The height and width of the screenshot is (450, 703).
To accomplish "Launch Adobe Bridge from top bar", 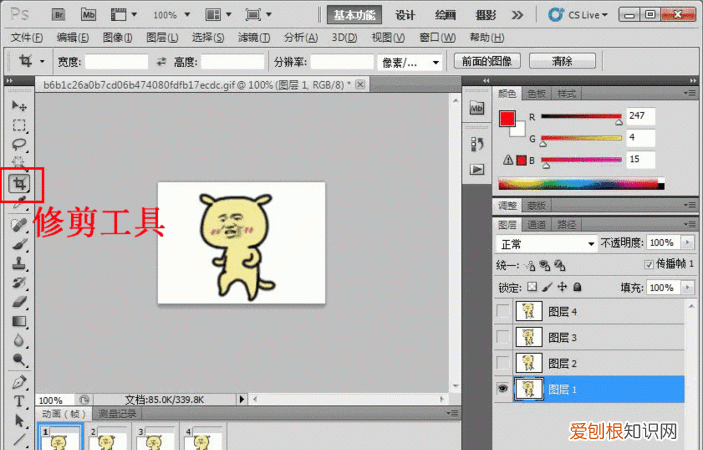I will [59, 15].
